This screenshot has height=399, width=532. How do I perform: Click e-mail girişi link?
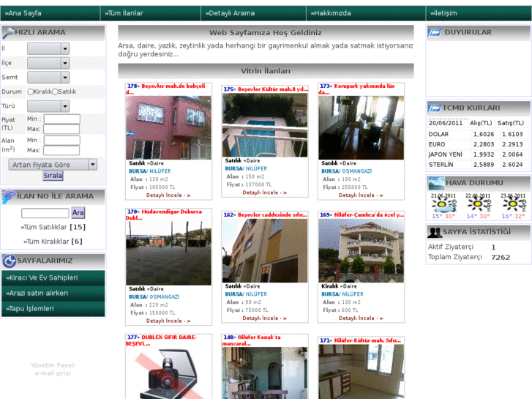click(x=53, y=373)
